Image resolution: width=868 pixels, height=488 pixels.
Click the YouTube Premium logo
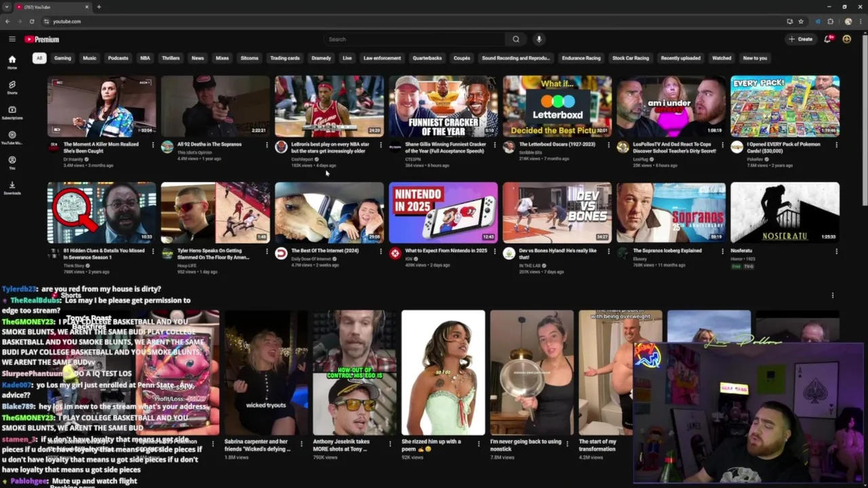click(x=42, y=39)
